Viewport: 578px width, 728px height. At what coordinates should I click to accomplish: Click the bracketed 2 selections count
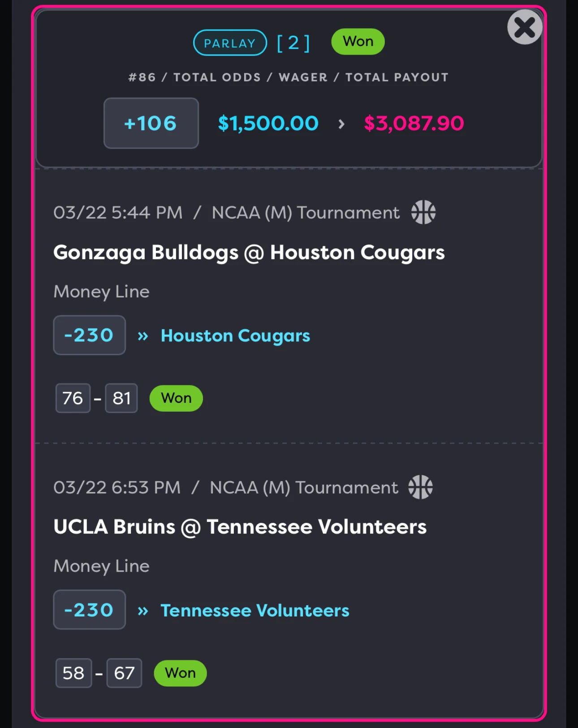(x=293, y=43)
